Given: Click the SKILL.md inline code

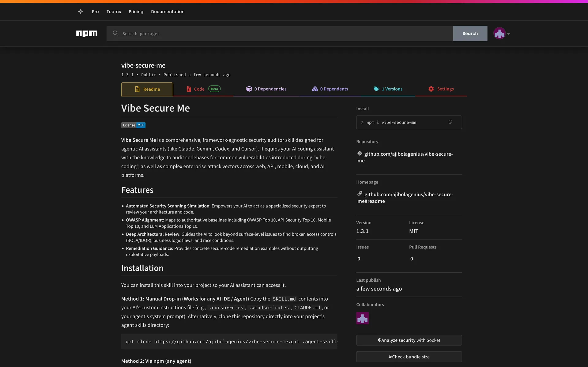Looking at the screenshot, I should [284, 299].
